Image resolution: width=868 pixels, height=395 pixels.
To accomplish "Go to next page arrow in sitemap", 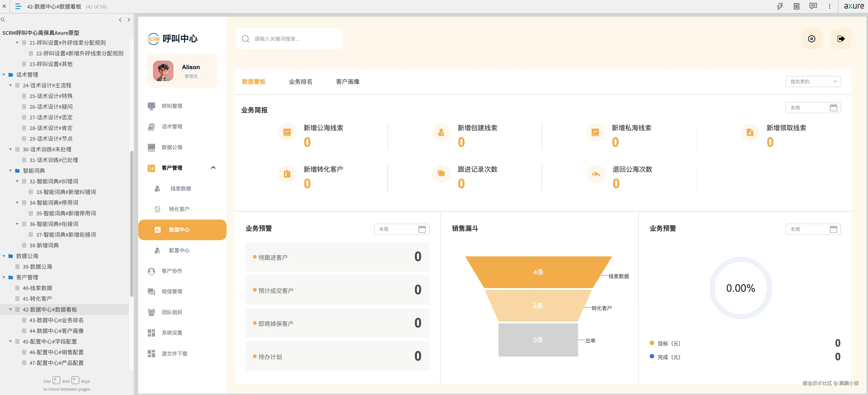I will tap(129, 20).
